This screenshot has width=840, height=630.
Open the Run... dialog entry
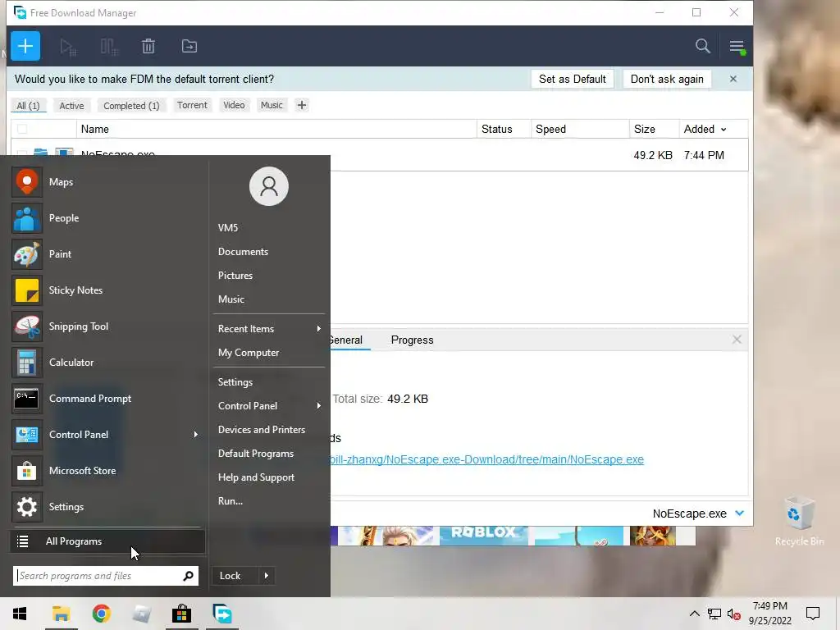click(x=231, y=501)
